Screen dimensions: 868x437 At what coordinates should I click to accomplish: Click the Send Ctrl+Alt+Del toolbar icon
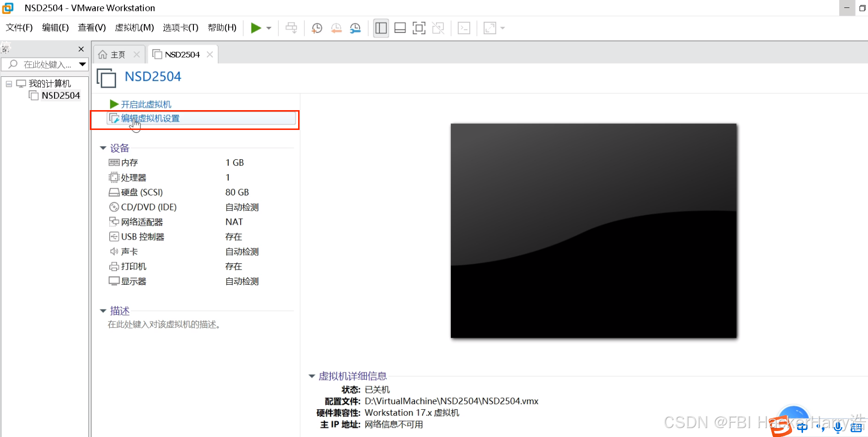[x=291, y=28]
